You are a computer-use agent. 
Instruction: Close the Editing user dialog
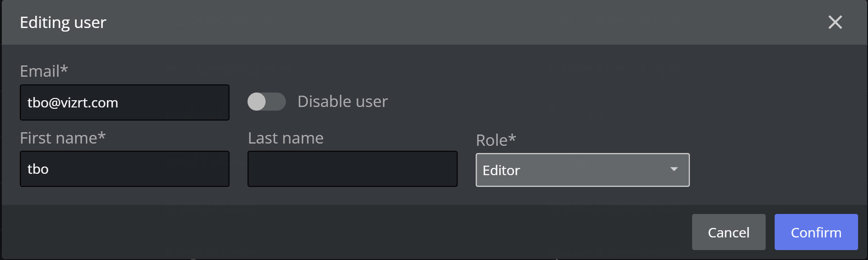click(835, 22)
